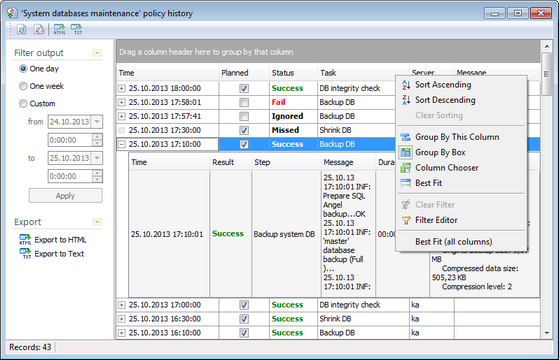Viewport: 559px width, 360px height.
Task: Click the TXT icon in Export panel
Action: 25,253
